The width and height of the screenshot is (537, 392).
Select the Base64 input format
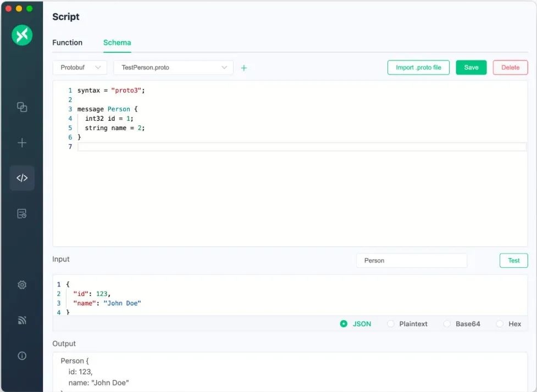[x=447, y=324]
